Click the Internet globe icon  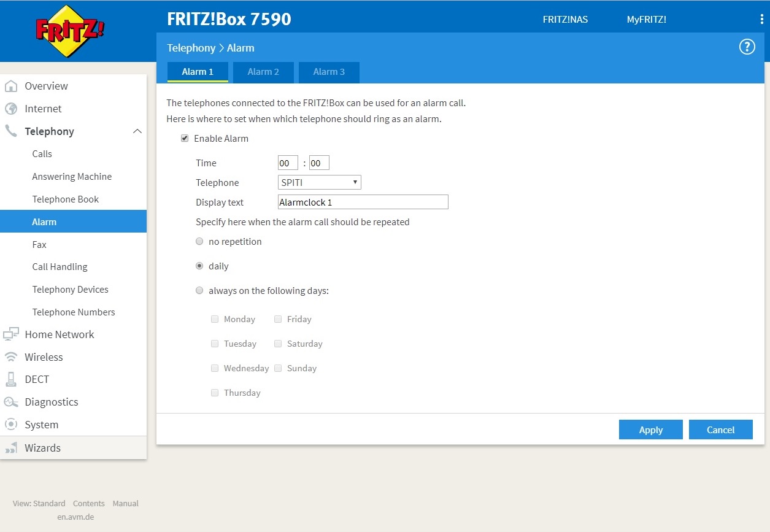click(11, 109)
